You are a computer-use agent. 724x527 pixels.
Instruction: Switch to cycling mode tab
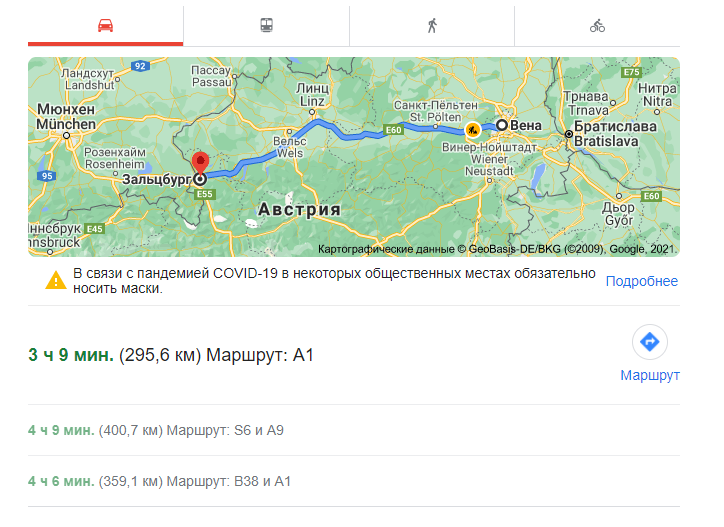click(x=597, y=26)
